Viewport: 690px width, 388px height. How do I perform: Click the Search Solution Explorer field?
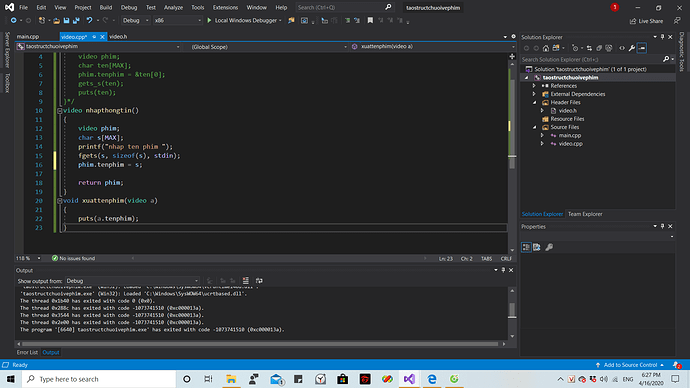tap(591, 59)
